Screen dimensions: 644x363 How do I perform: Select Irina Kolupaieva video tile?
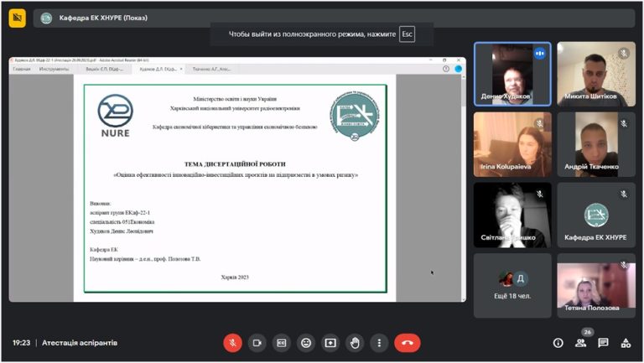pyautogui.click(x=512, y=144)
